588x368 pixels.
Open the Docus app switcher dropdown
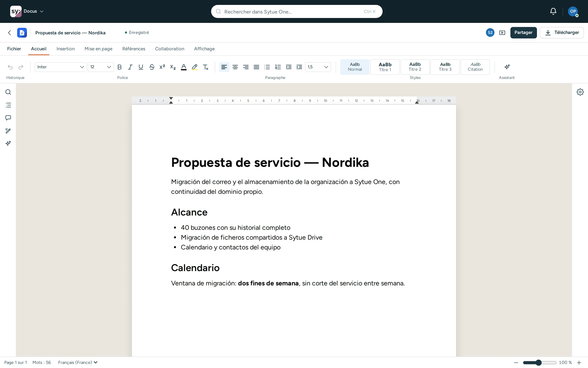click(33, 11)
